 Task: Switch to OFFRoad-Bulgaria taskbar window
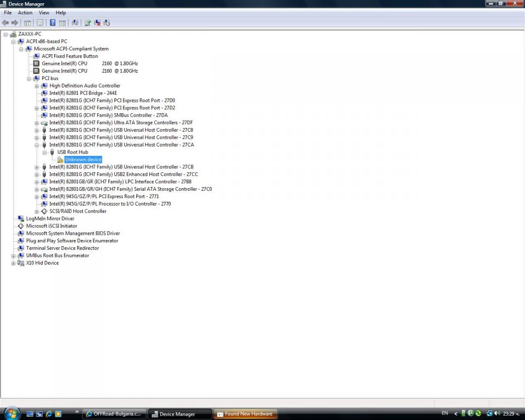[115, 414]
